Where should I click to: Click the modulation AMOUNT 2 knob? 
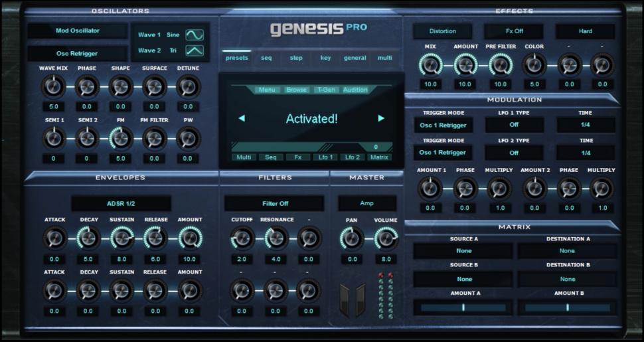pyautogui.click(x=534, y=189)
